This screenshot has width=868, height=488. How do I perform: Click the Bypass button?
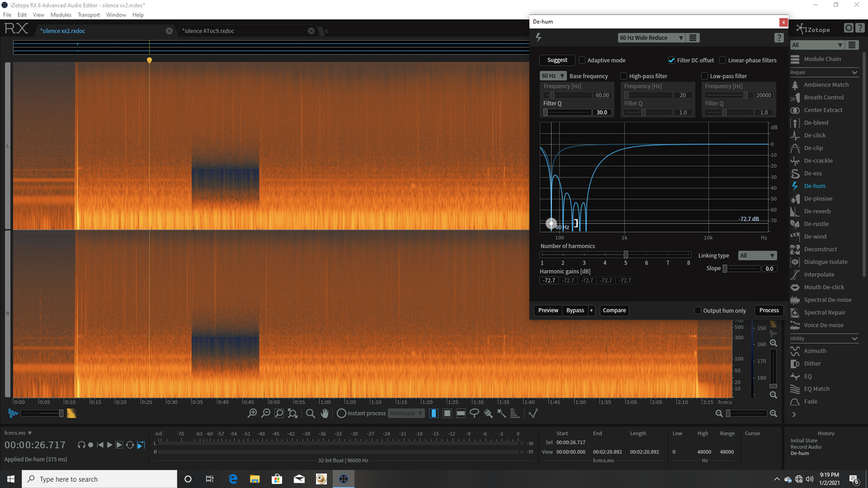point(575,310)
